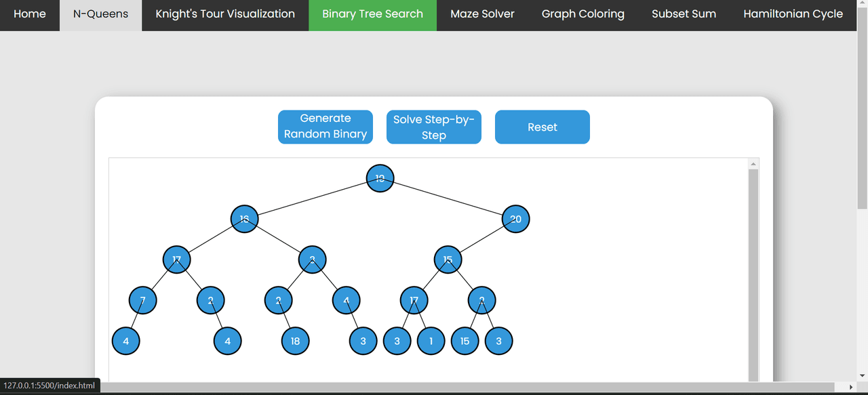Image resolution: width=868 pixels, height=395 pixels.
Task: Click tree node 20
Action: tap(515, 219)
